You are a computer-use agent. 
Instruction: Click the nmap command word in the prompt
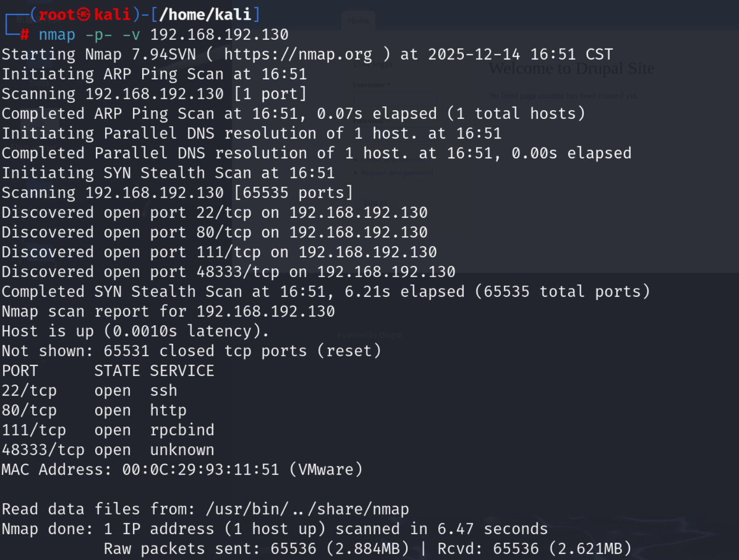click(57, 35)
